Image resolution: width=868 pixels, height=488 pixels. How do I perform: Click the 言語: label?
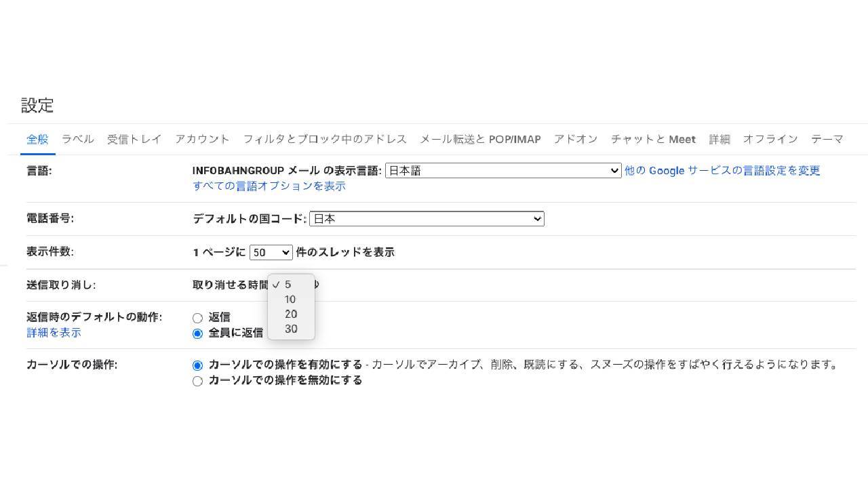click(39, 171)
